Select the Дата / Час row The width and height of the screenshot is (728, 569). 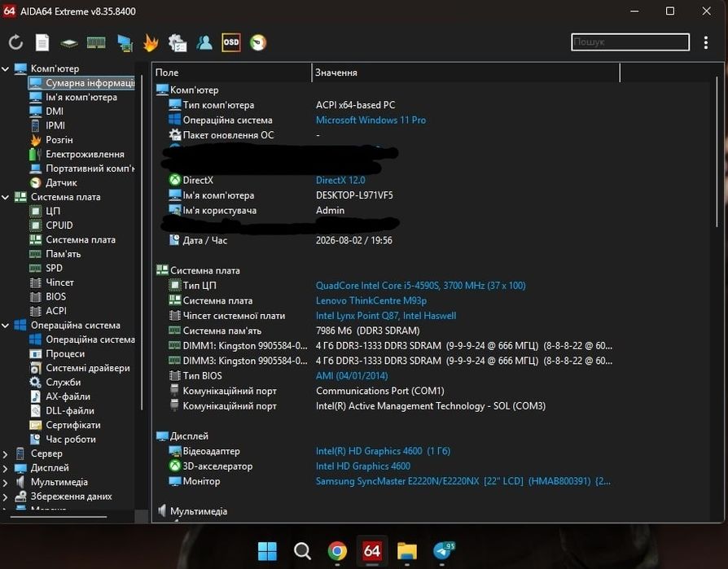[x=280, y=241]
